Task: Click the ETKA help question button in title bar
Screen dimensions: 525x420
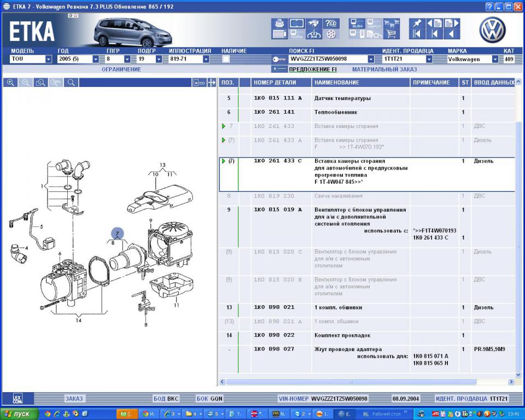Action: 489,7
